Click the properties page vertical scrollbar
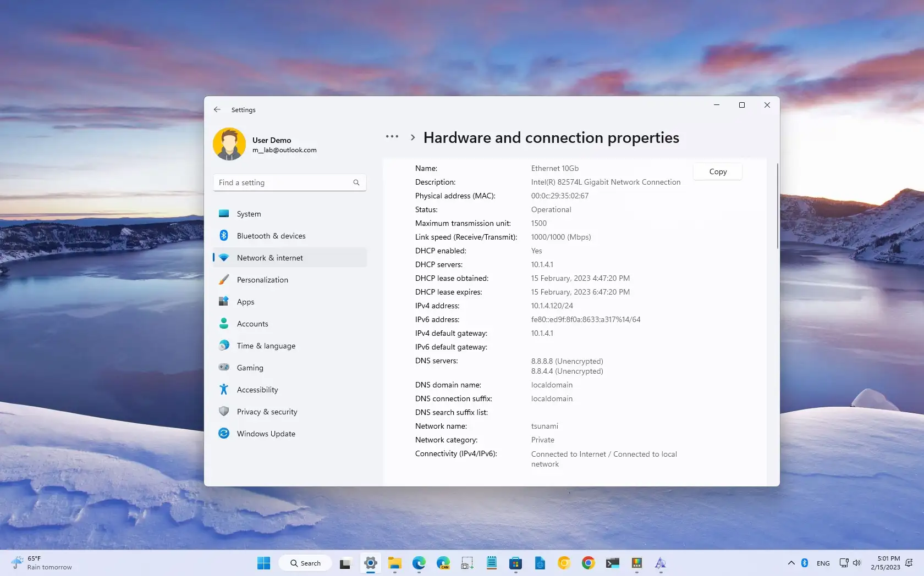This screenshot has width=924, height=576. click(x=777, y=206)
